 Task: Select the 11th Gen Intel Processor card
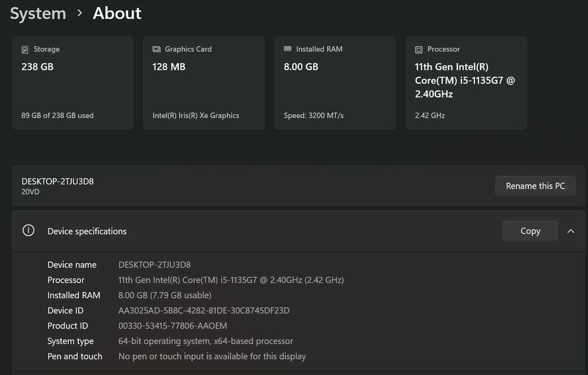coord(466,83)
